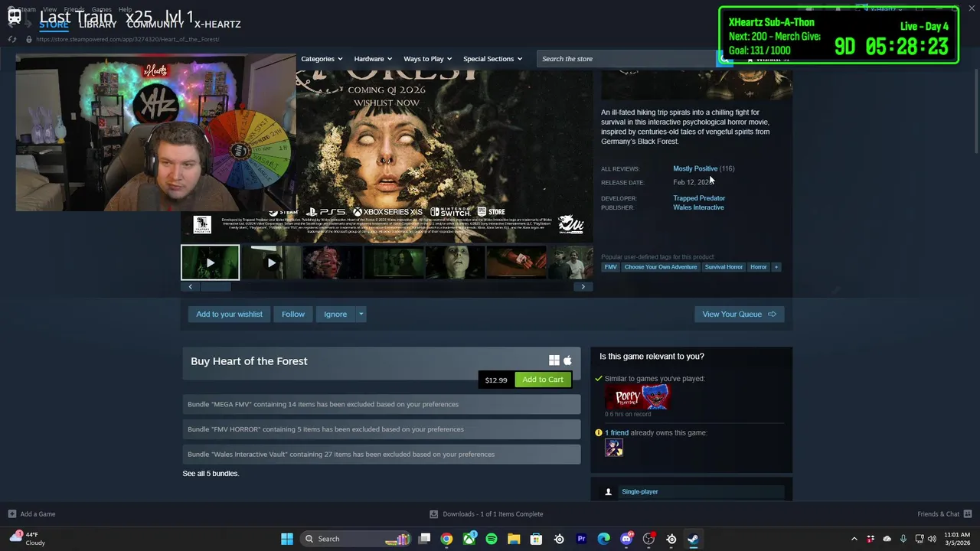Image resolution: width=980 pixels, height=551 pixels.
Task: Click the MEGA FMV bundle notice
Action: pos(381,404)
